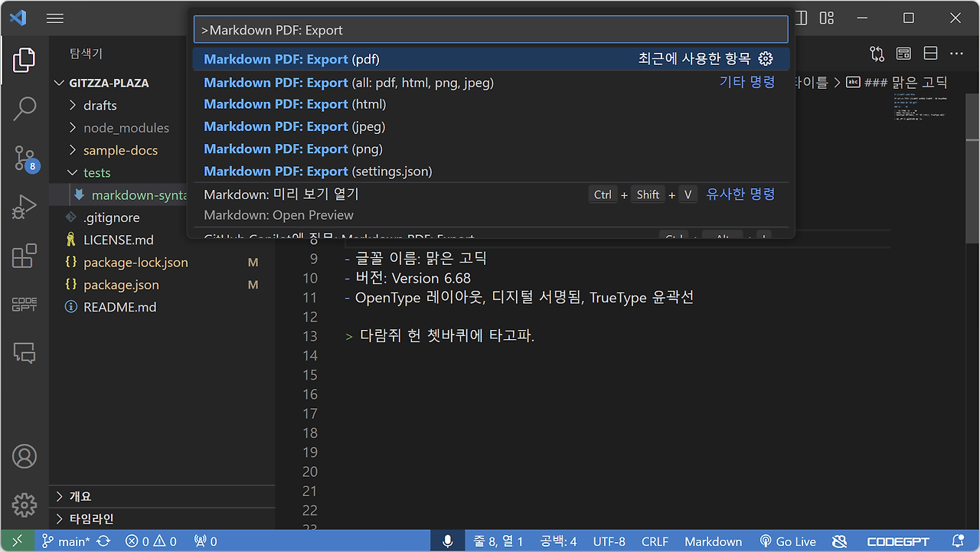
Task: Open the Accounts menu icon
Action: pyautogui.click(x=24, y=456)
